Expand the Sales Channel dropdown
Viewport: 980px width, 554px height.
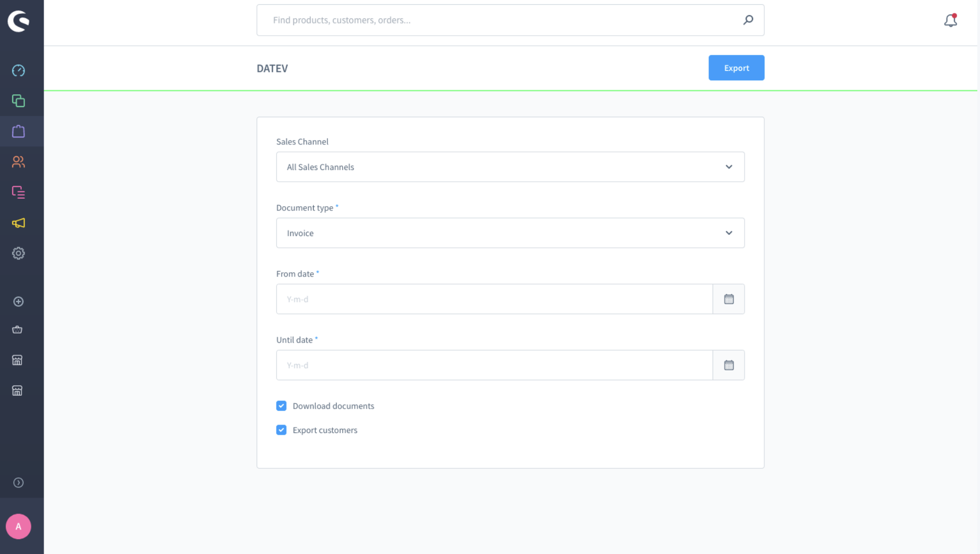pyautogui.click(x=510, y=167)
